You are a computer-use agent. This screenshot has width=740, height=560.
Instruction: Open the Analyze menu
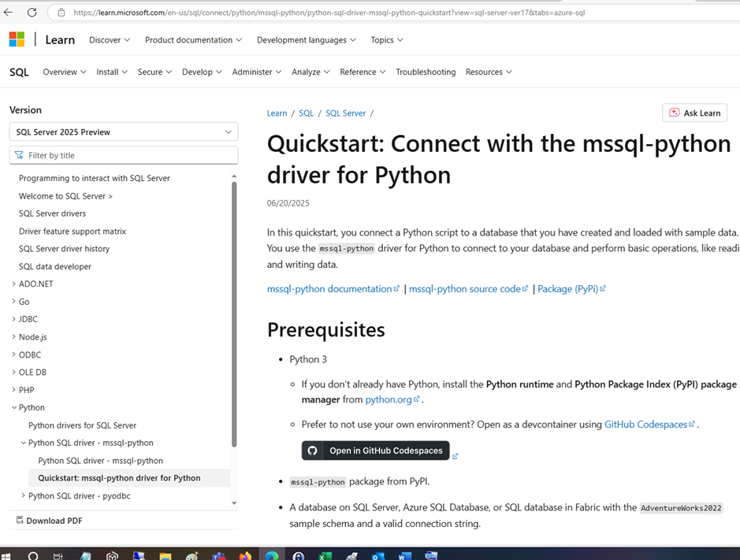pos(311,72)
